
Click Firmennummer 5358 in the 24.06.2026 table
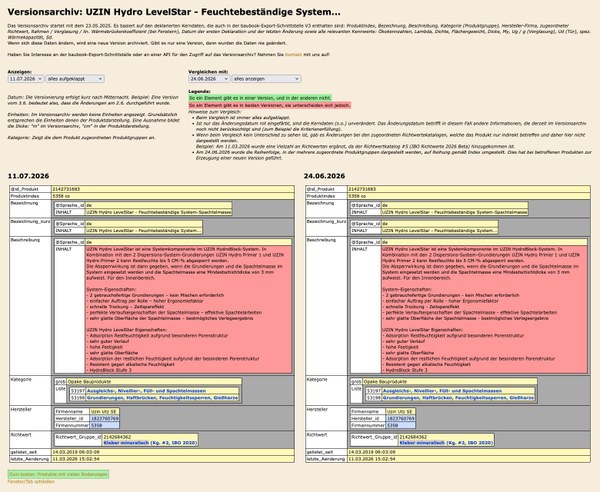(x=400, y=425)
